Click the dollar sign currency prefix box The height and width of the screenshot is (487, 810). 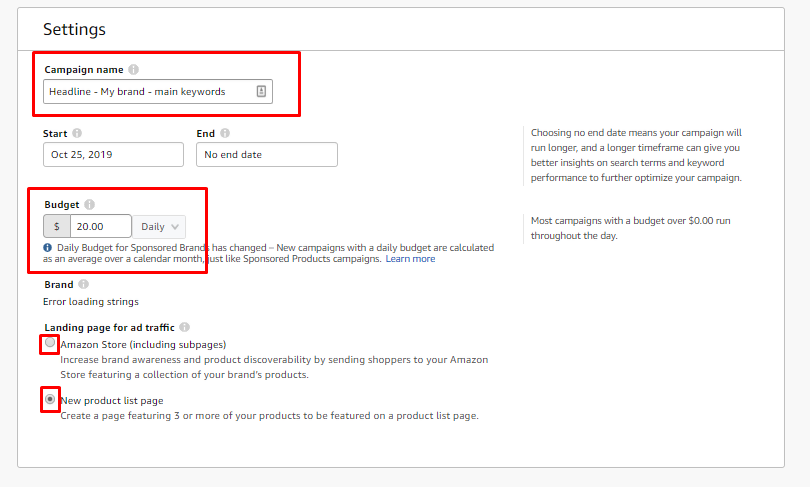click(57, 227)
